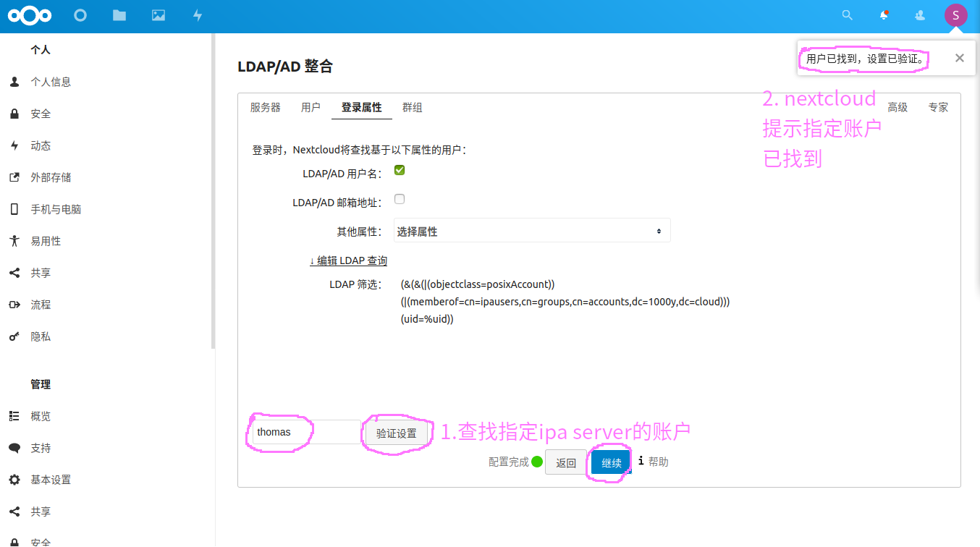The width and height of the screenshot is (980, 547).
Task: Open the search magnifier icon
Action: tap(847, 15)
